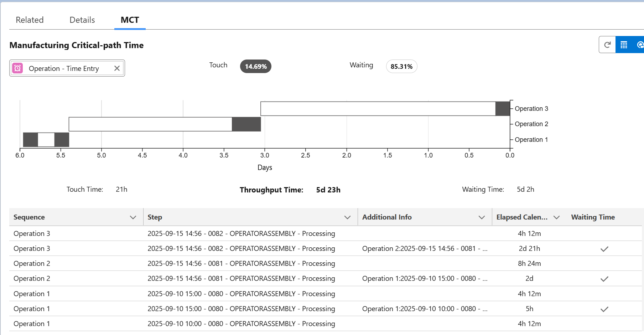Click Operation 2 dark touch bar segment
This screenshot has width=644, height=335.
tap(246, 124)
